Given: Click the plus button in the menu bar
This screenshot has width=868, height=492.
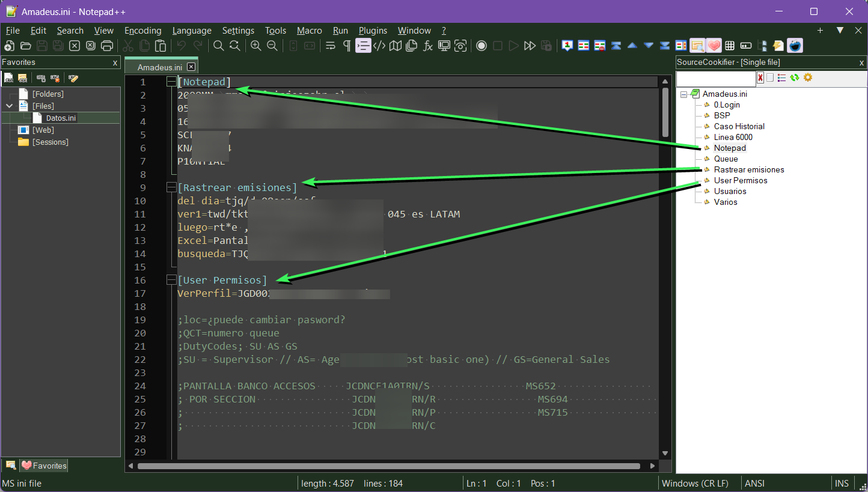Looking at the screenshot, I should [820, 30].
